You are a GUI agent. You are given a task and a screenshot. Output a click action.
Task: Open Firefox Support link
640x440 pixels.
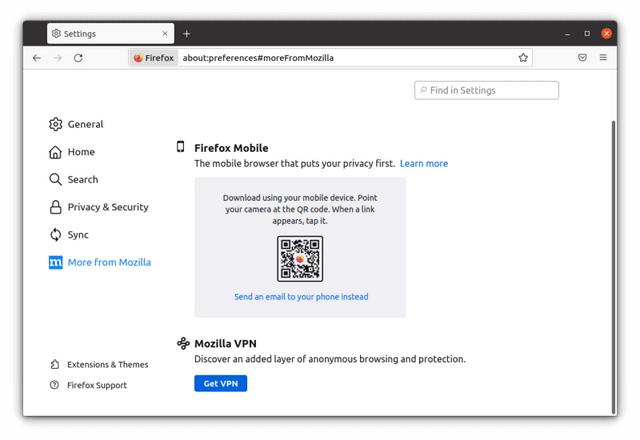click(89, 385)
